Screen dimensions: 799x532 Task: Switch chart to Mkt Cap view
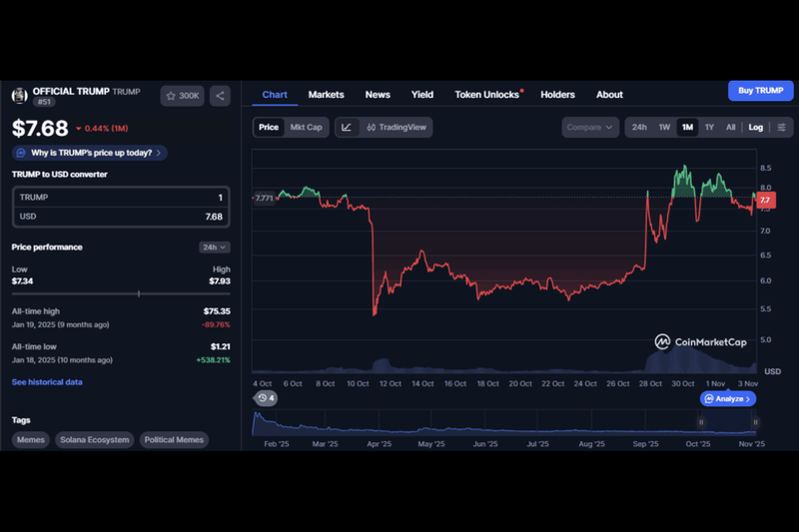pyautogui.click(x=306, y=127)
